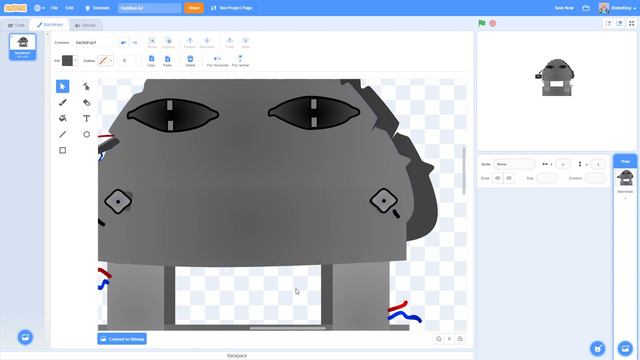Click the Fill color swatch
This screenshot has width=640, height=360.
(67, 61)
